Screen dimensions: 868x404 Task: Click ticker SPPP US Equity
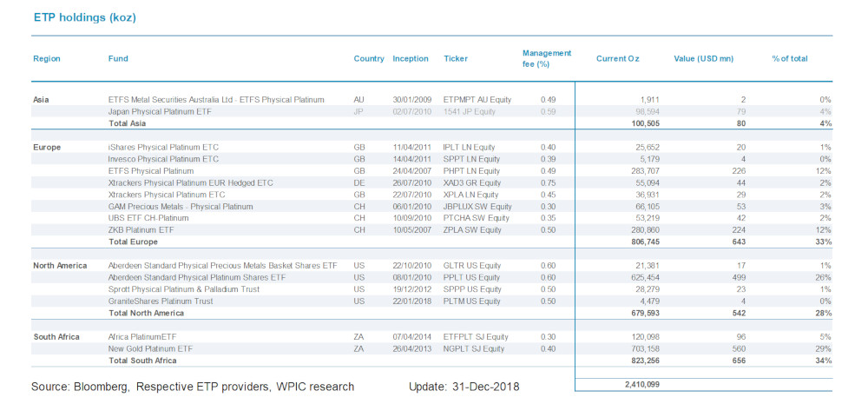click(x=471, y=289)
